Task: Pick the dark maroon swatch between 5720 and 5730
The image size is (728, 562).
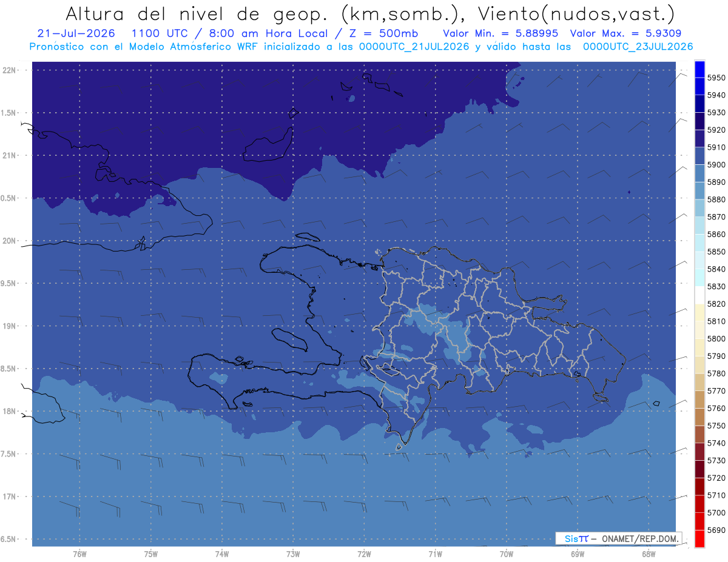Action: [x=699, y=469]
